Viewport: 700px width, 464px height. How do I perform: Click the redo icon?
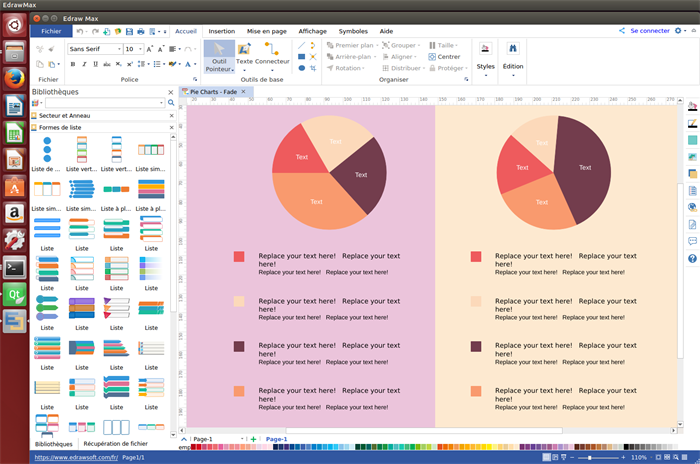(x=95, y=31)
